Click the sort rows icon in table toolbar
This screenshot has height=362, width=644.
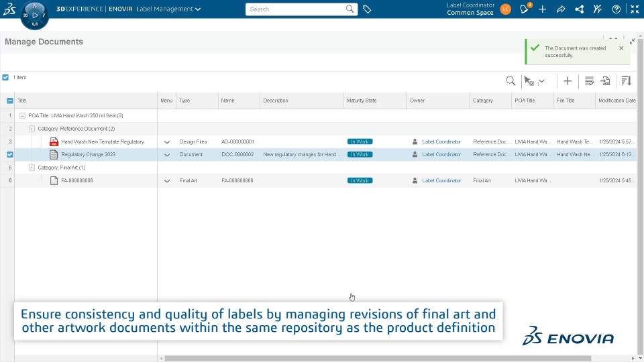626,81
